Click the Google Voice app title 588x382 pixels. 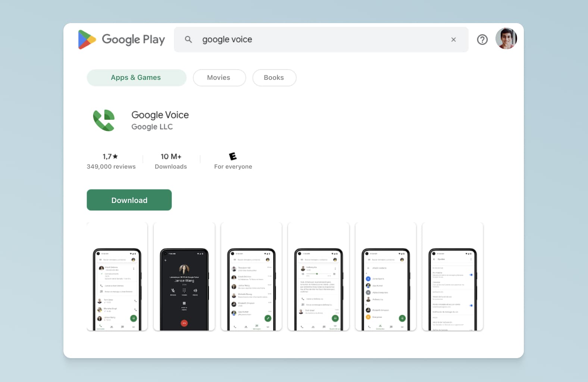coord(160,115)
